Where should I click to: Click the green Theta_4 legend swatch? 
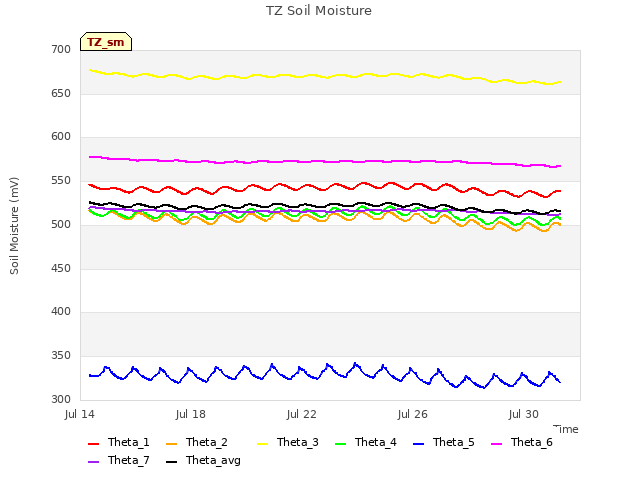click(340, 444)
